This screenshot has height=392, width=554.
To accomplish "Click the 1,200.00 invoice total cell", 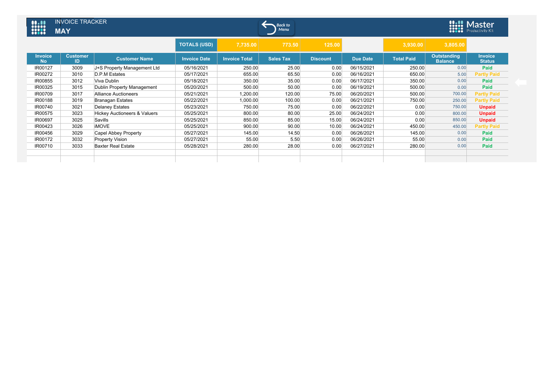I will tap(238, 94).
